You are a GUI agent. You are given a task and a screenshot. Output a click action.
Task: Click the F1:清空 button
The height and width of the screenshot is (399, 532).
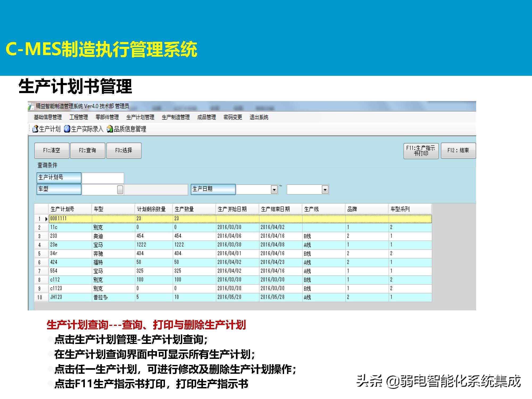click(52, 151)
